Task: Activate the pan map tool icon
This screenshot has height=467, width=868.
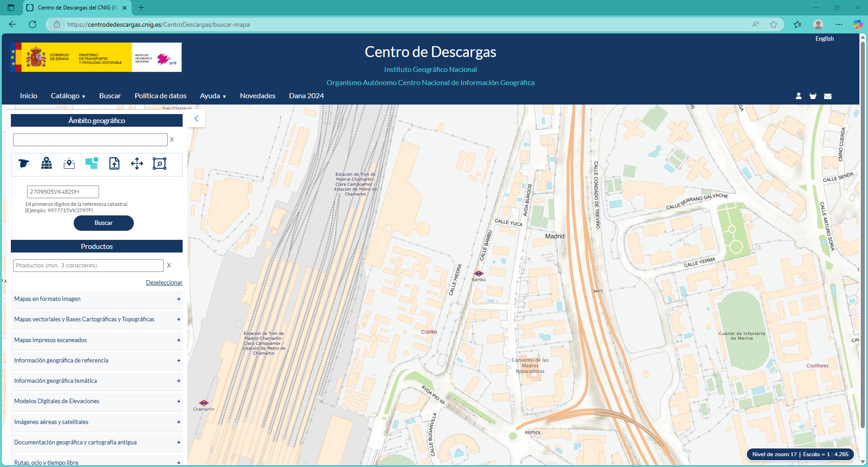Action: 137,164
